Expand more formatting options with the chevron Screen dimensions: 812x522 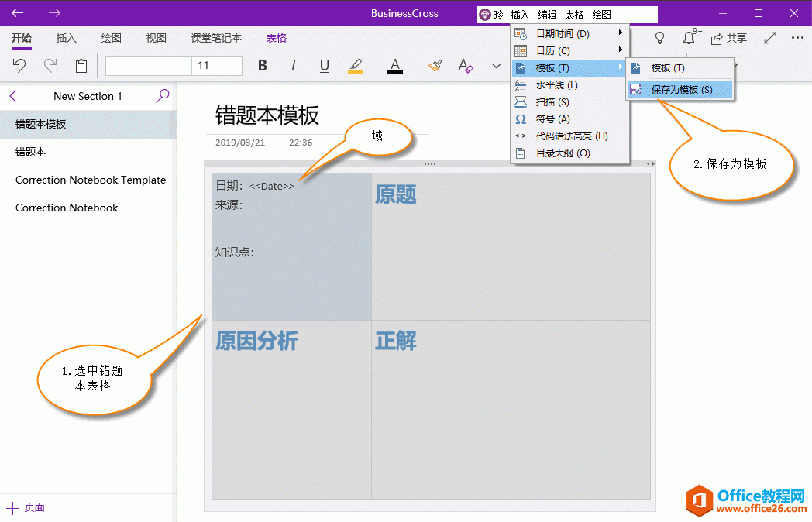pos(496,66)
